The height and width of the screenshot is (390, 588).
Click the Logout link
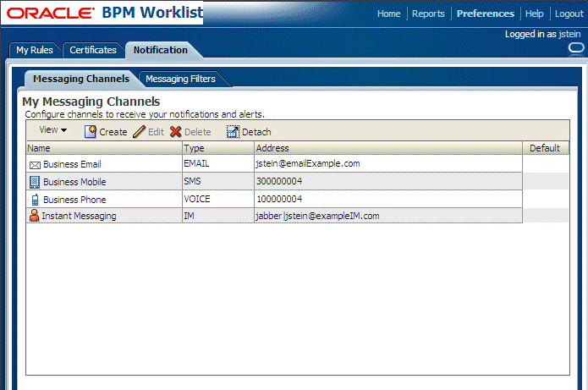pyautogui.click(x=569, y=14)
